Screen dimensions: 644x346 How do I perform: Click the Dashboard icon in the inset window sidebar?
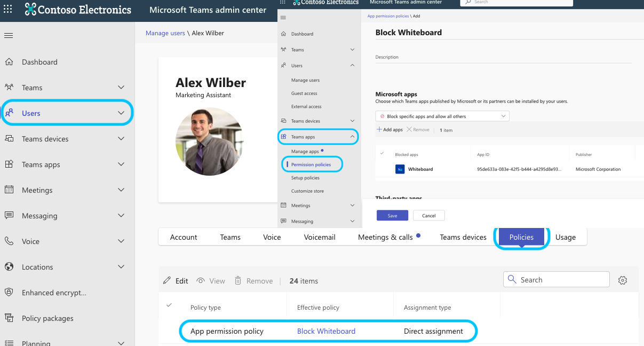tap(283, 34)
